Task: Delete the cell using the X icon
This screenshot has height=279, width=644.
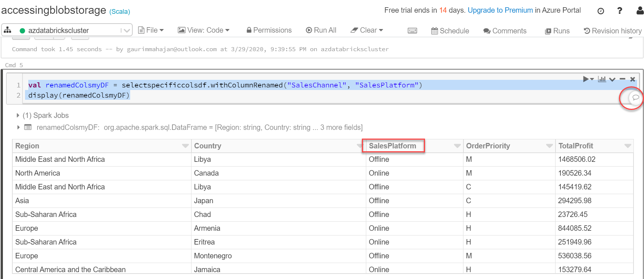Action: (632, 79)
